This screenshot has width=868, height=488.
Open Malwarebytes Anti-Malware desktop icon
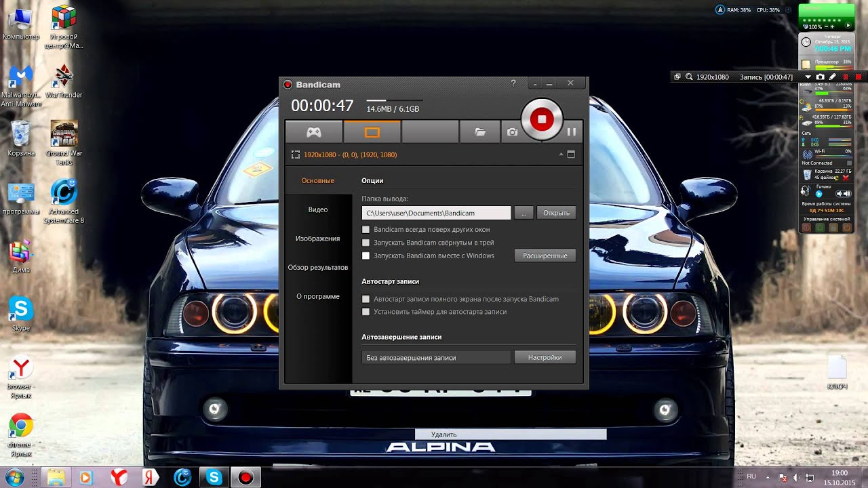(21, 86)
